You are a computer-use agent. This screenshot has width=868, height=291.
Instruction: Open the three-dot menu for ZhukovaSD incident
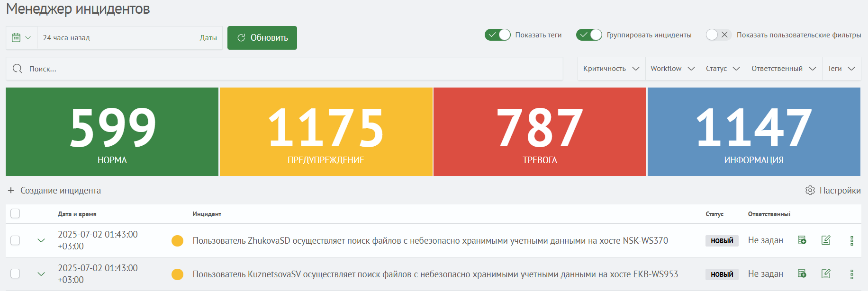pyautogui.click(x=852, y=241)
